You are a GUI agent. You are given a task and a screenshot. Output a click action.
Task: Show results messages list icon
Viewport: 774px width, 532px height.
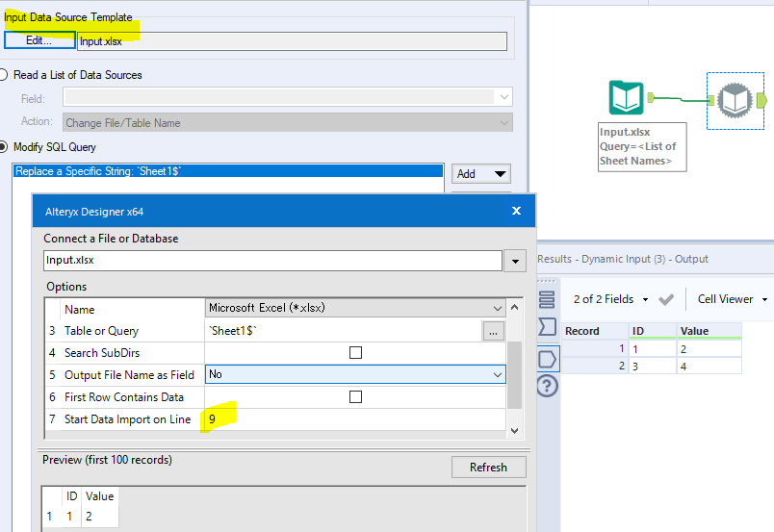click(547, 299)
